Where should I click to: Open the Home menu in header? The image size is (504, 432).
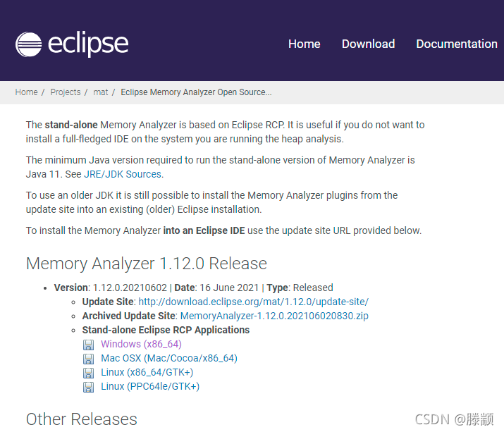(x=304, y=44)
